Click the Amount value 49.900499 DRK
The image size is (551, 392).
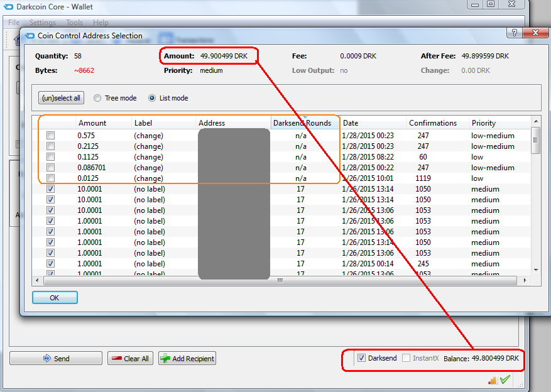click(224, 56)
